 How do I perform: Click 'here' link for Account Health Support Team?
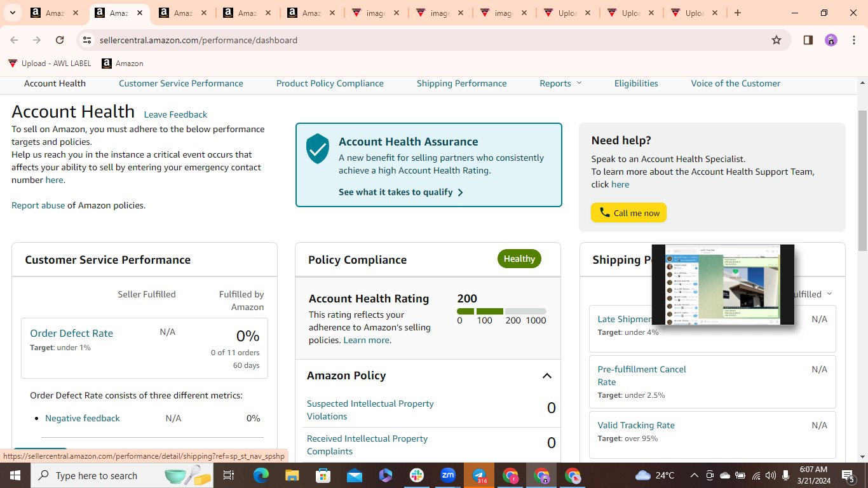coord(620,184)
